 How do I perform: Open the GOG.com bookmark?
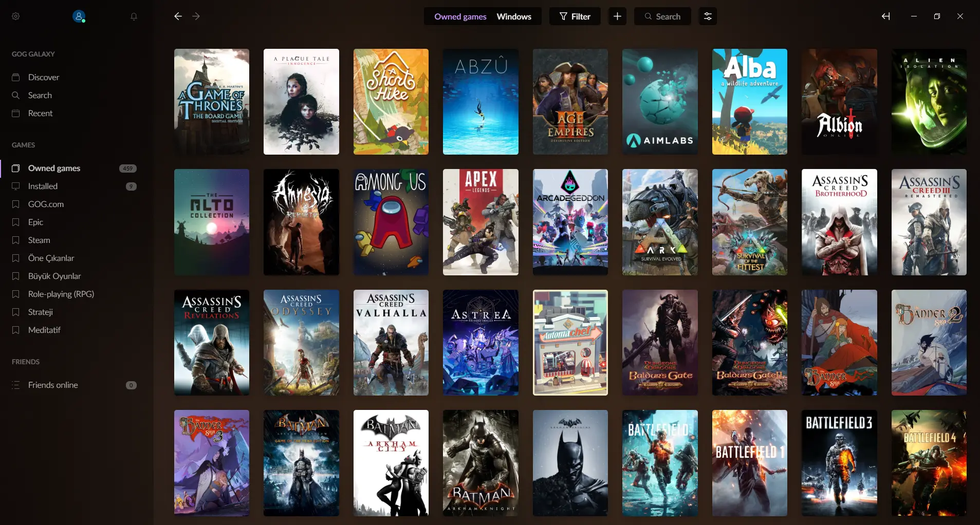pyautogui.click(x=76, y=204)
